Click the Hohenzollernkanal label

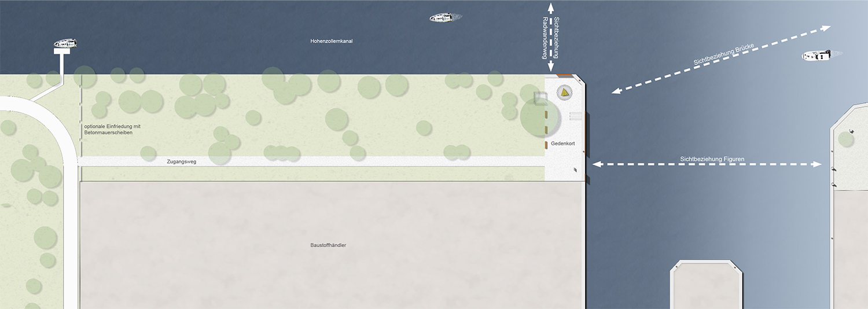[x=331, y=42]
